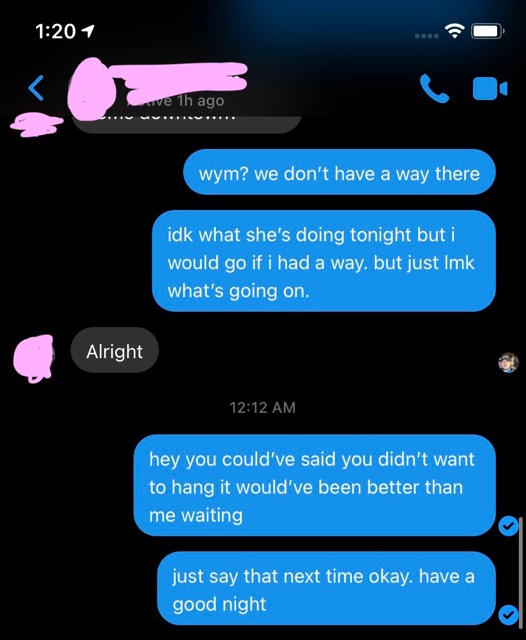Tap the delivered checkmark beside 'me waiting' message
The width and height of the screenshot is (526, 640).
(x=508, y=526)
